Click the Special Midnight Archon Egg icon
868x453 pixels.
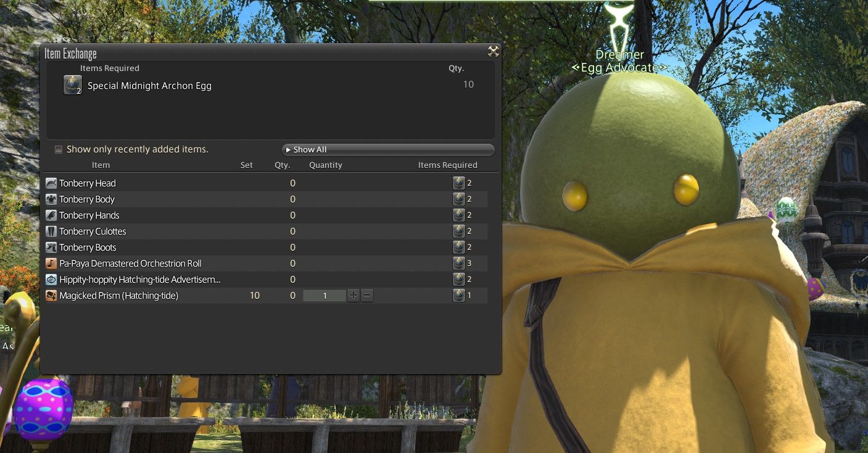[72, 85]
